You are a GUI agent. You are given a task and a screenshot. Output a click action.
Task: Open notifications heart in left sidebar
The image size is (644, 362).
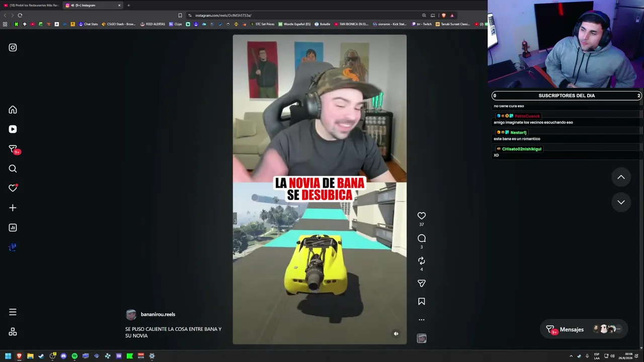click(13, 188)
